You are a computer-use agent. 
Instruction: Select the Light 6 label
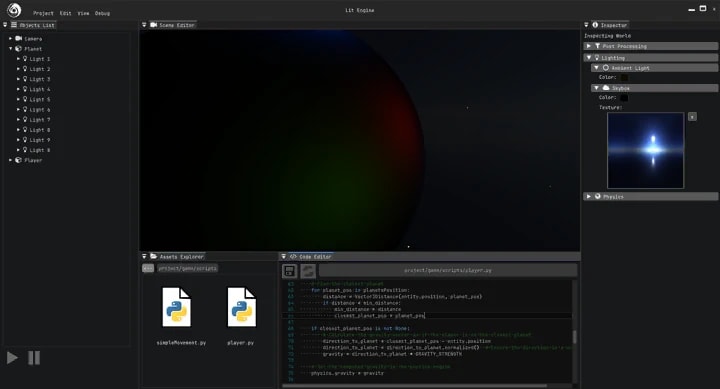[x=40, y=109]
